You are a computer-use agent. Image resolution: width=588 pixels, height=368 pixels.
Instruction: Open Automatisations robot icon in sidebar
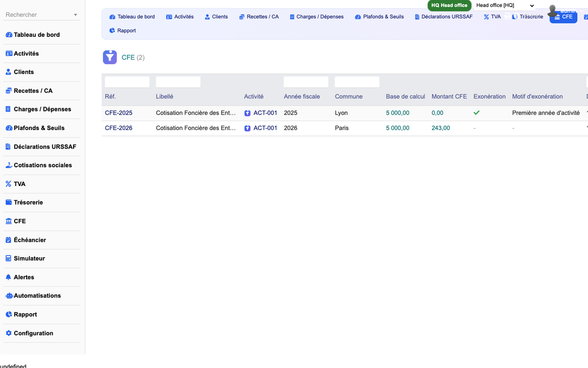(x=9, y=296)
